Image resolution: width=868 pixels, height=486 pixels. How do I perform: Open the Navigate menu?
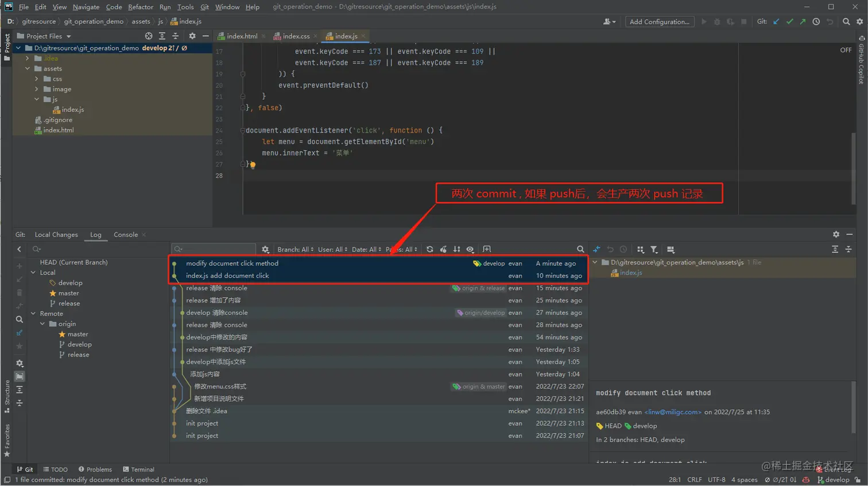coord(86,7)
